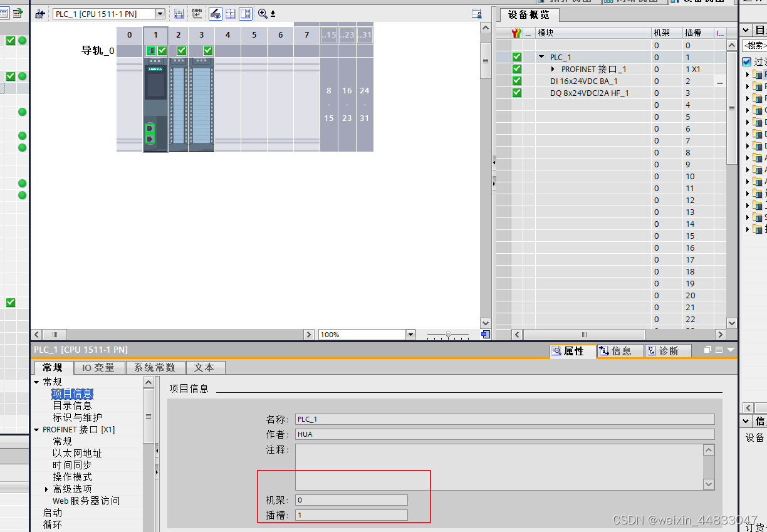Uncheck the PLC_1 checkbox in 设备概览

(x=516, y=57)
